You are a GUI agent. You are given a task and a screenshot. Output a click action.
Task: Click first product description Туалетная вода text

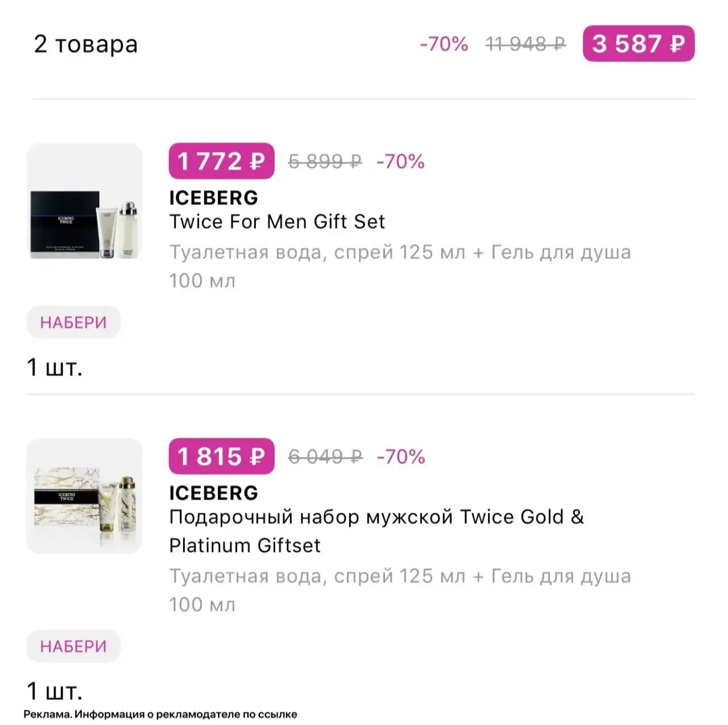click(x=400, y=266)
